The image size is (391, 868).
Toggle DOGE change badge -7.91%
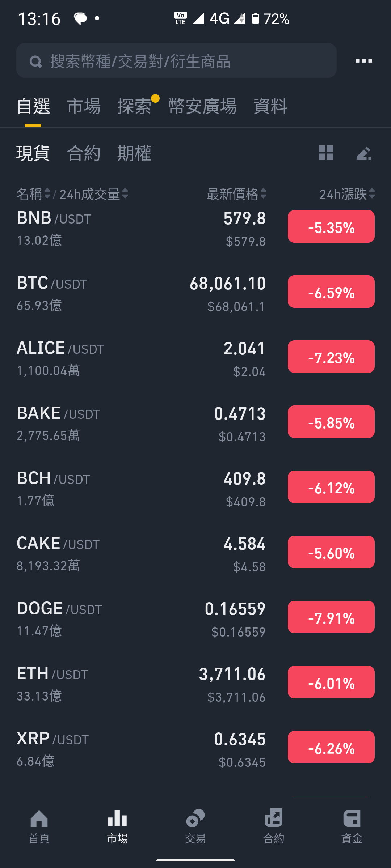(x=331, y=617)
